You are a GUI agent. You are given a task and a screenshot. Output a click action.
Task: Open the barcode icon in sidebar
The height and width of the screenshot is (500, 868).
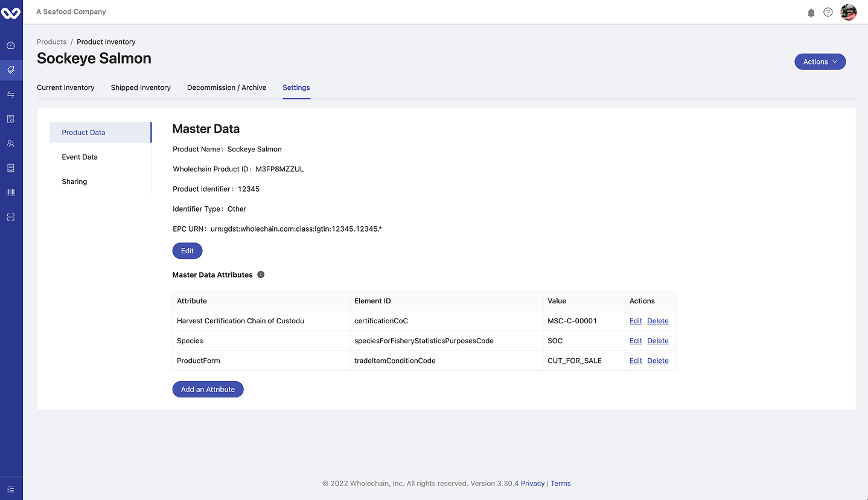pos(11,192)
